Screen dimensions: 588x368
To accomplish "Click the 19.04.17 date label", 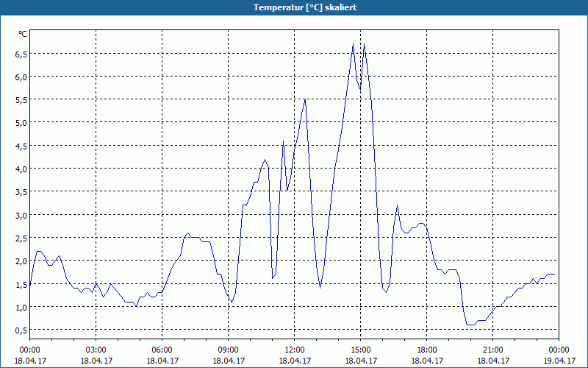I will [559, 361].
